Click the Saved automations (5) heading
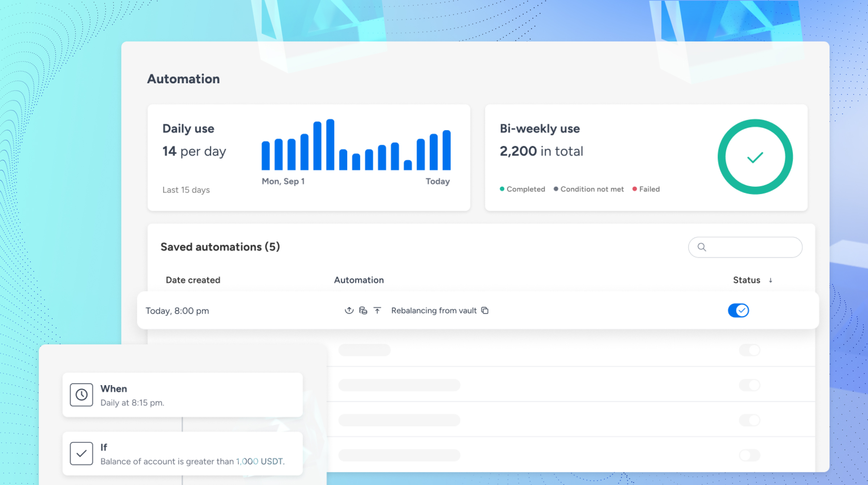 click(x=220, y=247)
